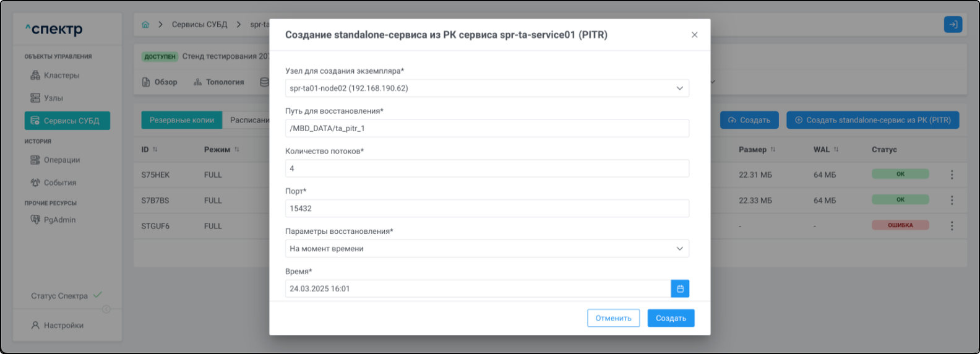This screenshot has height=354, width=980.
Task: Open three-dot menu for failed backup STGUF6
Action: pos(952,226)
